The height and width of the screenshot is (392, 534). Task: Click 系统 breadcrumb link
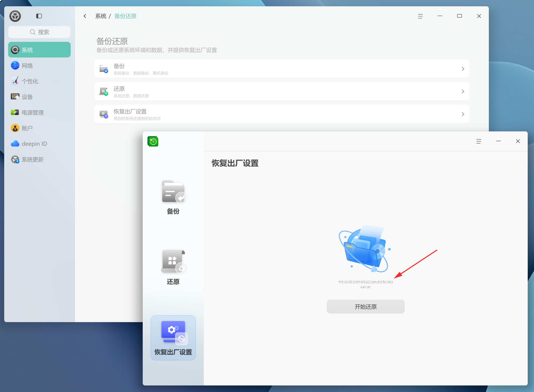click(x=101, y=16)
